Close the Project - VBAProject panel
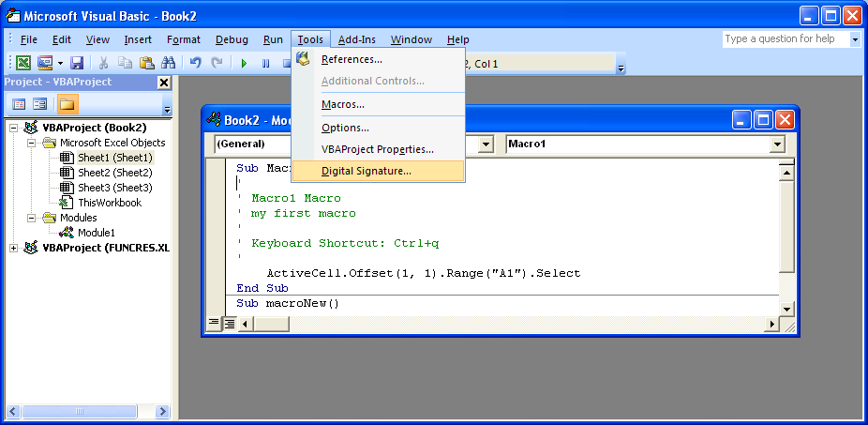Viewport: 868px width, 425px height. click(164, 83)
